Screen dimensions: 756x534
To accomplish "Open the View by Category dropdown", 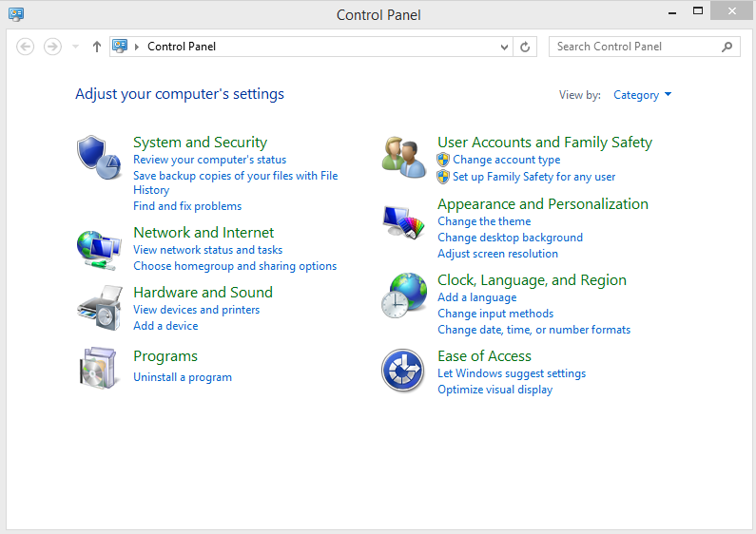I will [642, 95].
